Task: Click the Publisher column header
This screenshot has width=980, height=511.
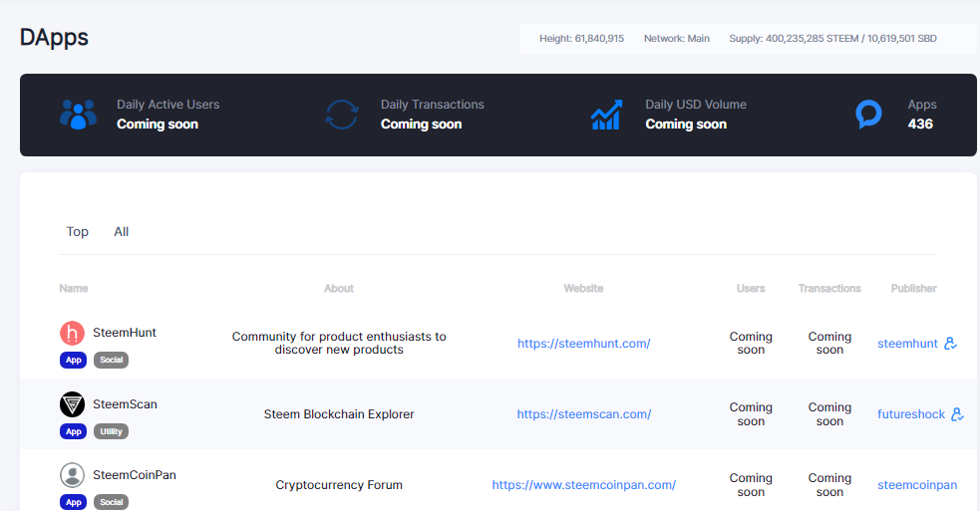Action: [x=914, y=288]
